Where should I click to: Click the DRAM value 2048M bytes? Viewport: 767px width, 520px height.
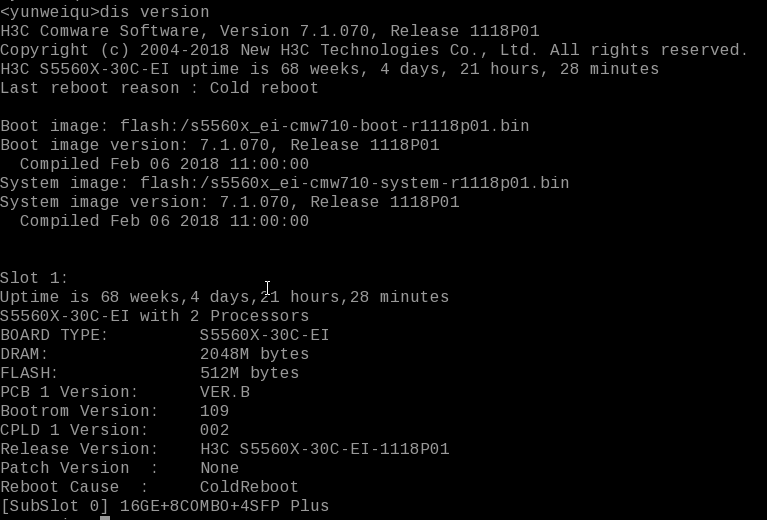[254, 354]
